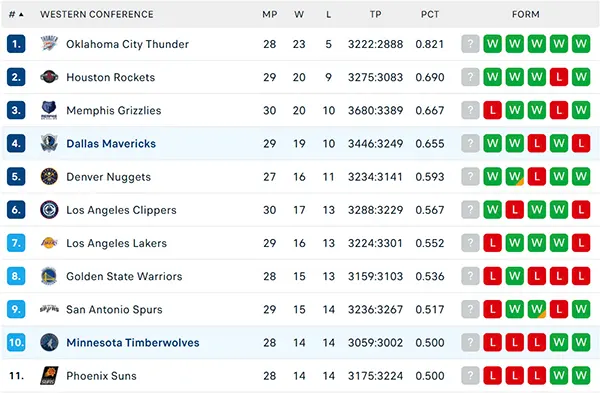This screenshot has width=600, height=393.
Task: Sort table by W column header
Action: tap(299, 15)
